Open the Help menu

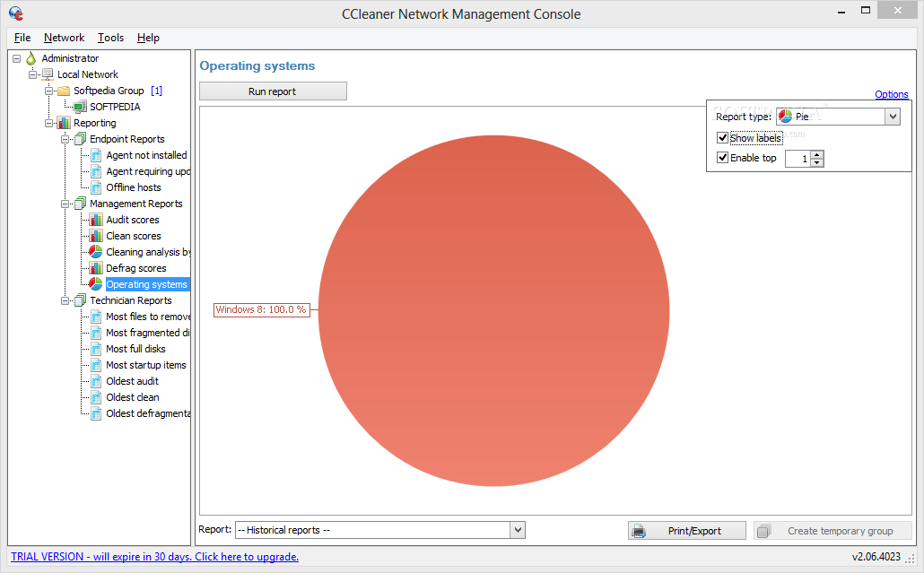point(149,38)
